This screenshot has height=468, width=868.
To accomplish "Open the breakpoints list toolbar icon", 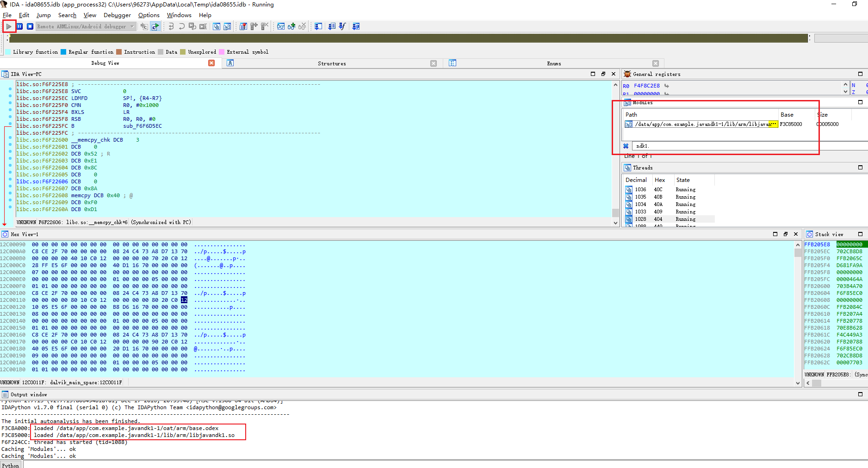I will coord(243,26).
